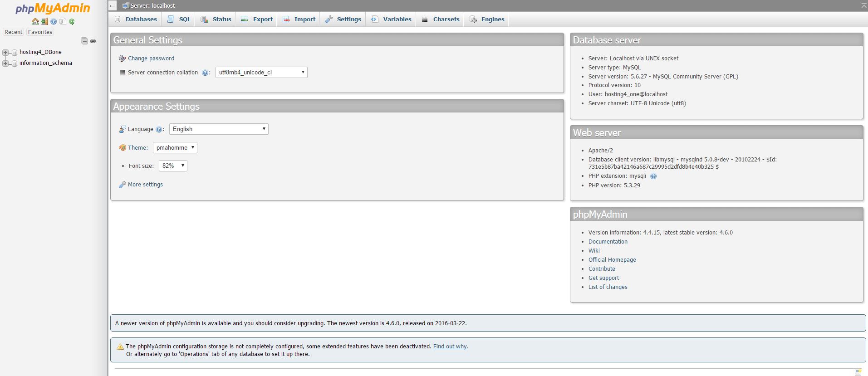Screen dimensions: 868x376
Task: Open the List of changes link
Action: coord(608,287)
